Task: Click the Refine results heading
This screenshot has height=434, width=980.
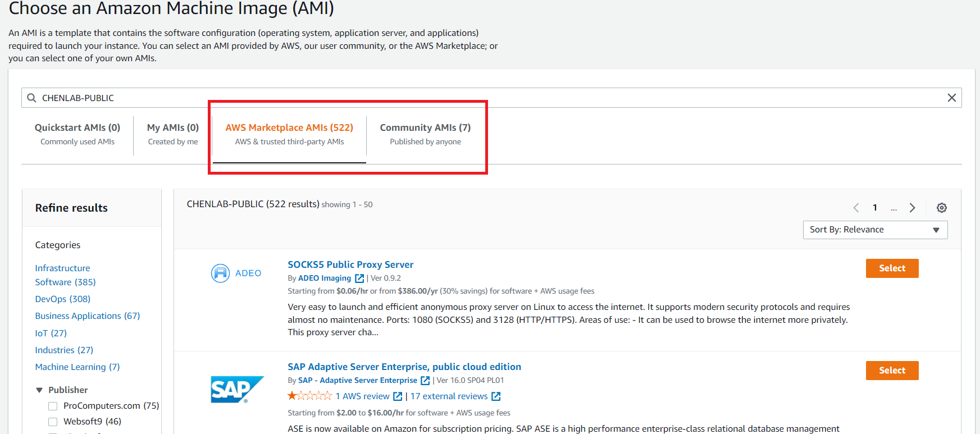Action: [x=71, y=208]
